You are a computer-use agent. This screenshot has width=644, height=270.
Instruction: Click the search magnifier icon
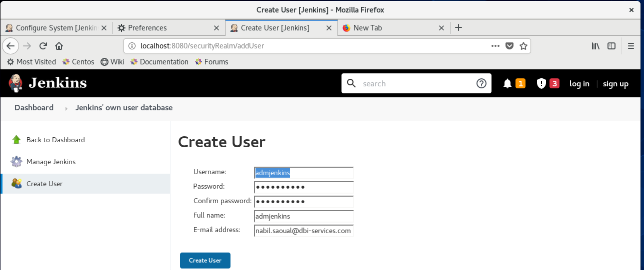tap(351, 83)
